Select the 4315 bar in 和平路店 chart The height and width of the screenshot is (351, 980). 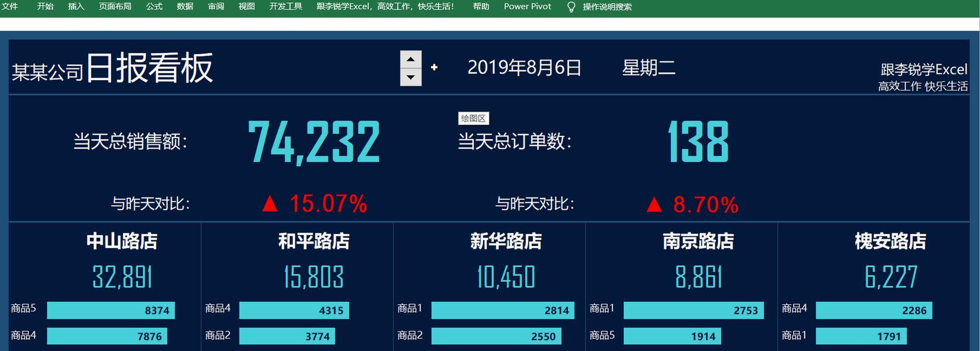[294, 310]
